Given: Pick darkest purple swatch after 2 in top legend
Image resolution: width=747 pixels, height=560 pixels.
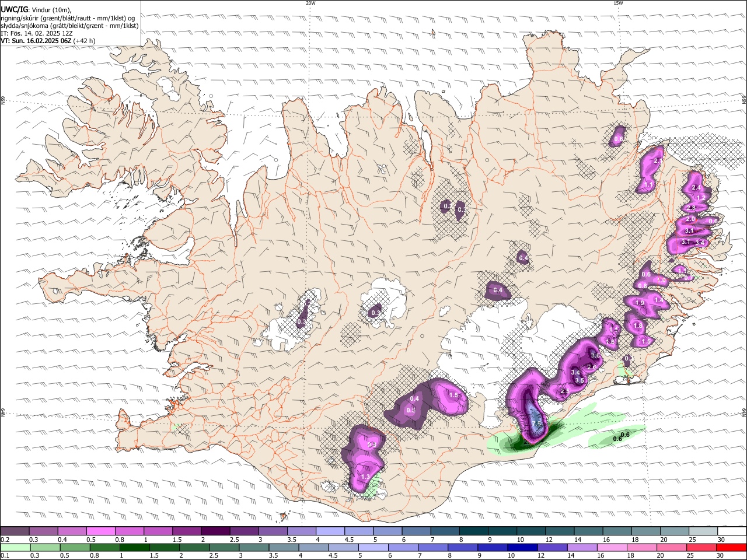Looking at the screenshot, I should (x=215, y=531).
